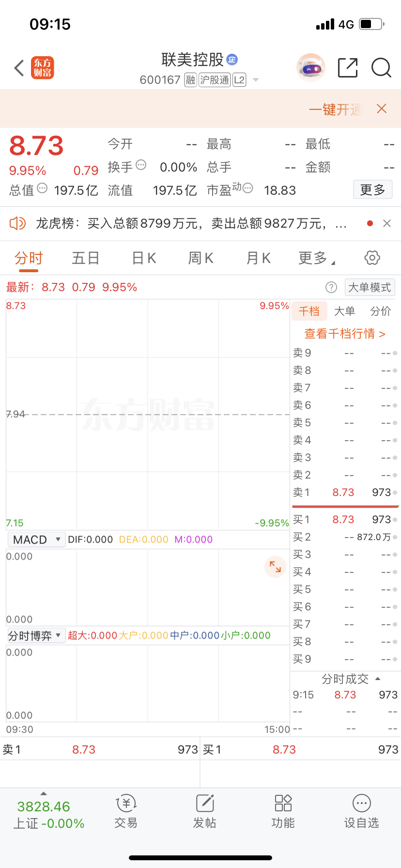Screen dimensions: 401x868
Task: Open 交易 trade icon
Action: (x=126, y=812)
